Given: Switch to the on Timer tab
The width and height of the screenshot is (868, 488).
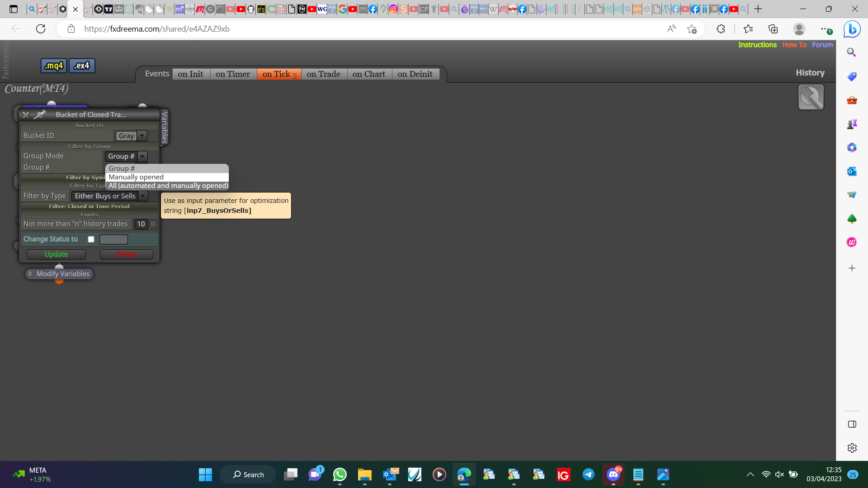Looking at the screenshot, I should coord(233,74).
